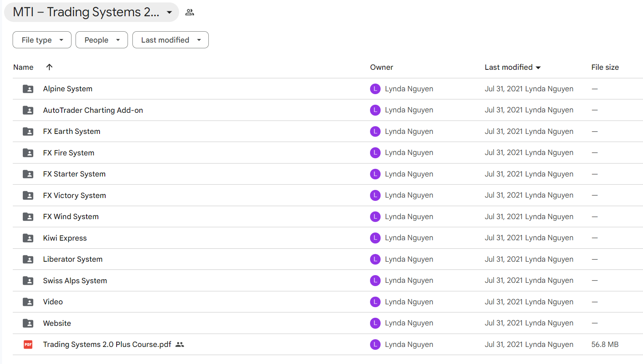The width and height of the screenshot is (643, 364).
Task: Click the 56.8 MB file size value
Action: pos(605,345)
